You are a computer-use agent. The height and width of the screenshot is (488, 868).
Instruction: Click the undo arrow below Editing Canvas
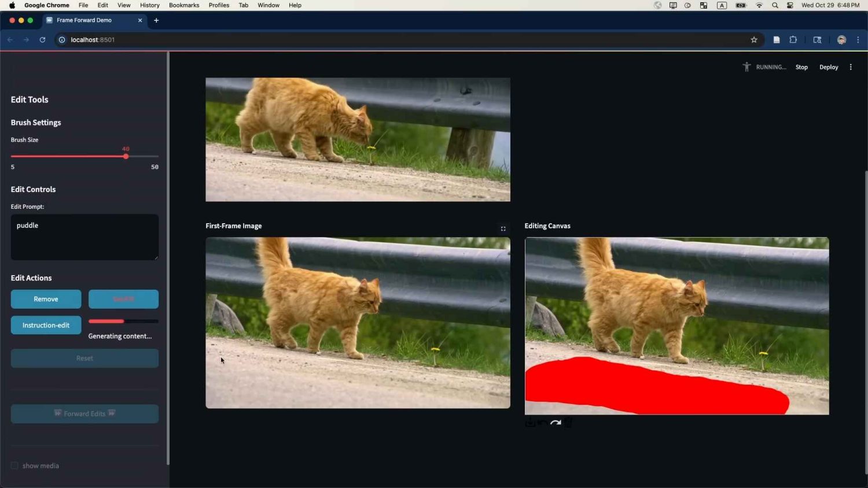[543, 423]
